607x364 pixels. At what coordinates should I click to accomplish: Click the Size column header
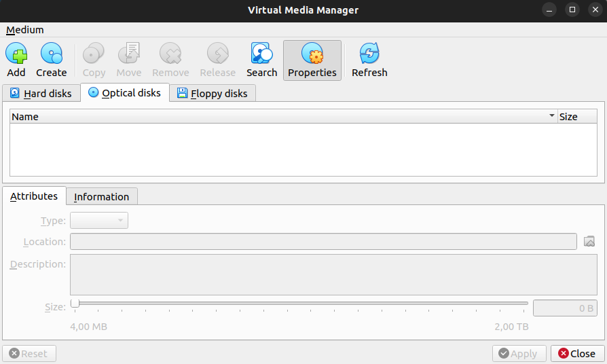click(x=576, y=117)
